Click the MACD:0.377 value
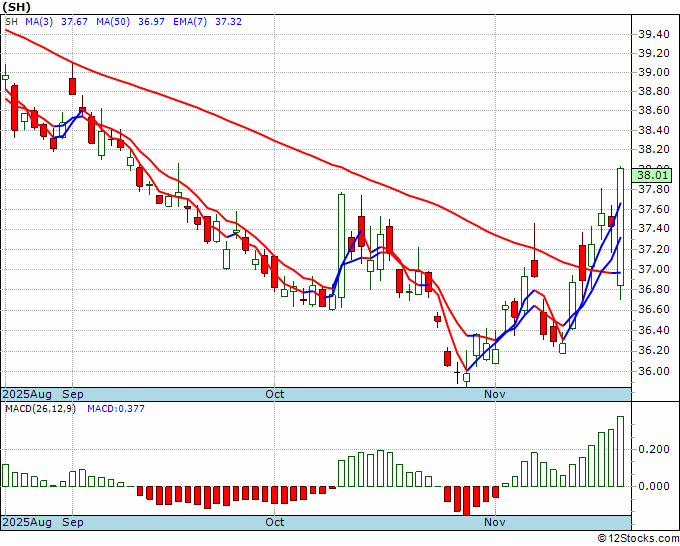 [116, 409]
